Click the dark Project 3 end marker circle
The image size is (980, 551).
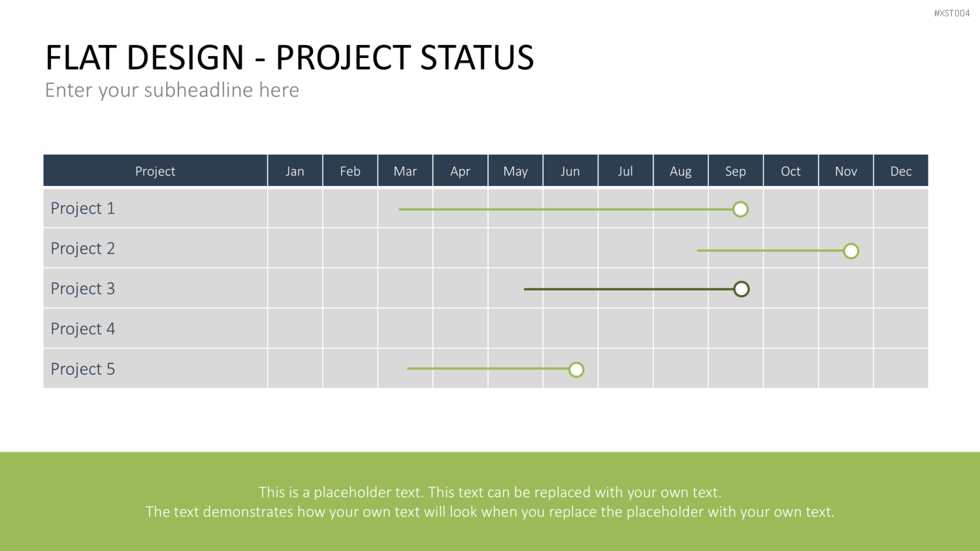coord(741,289)
